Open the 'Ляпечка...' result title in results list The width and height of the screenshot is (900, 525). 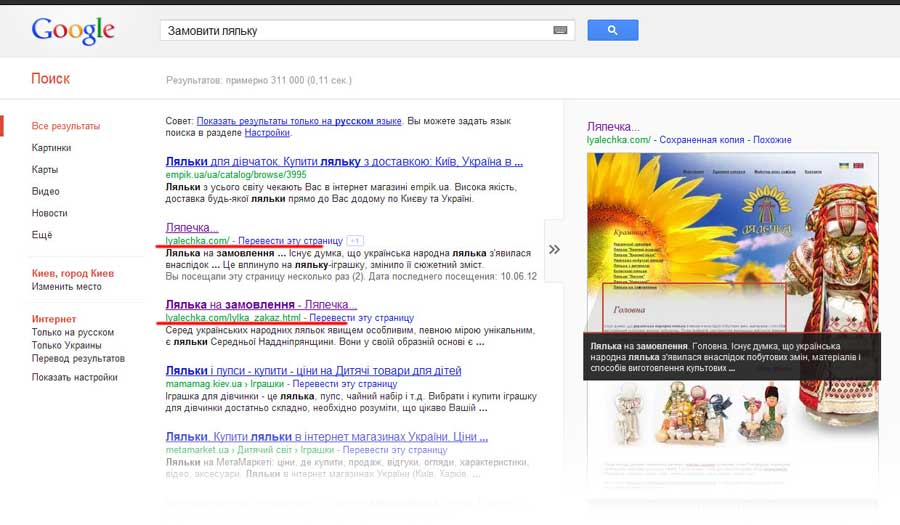pyautogui.click(x=192, y=227)
